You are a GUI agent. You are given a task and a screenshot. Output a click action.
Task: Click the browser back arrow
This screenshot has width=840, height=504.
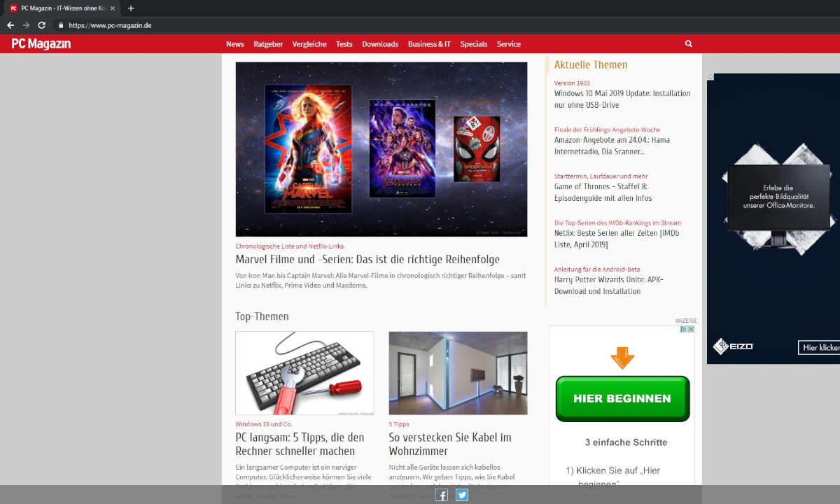coord(10,25)
